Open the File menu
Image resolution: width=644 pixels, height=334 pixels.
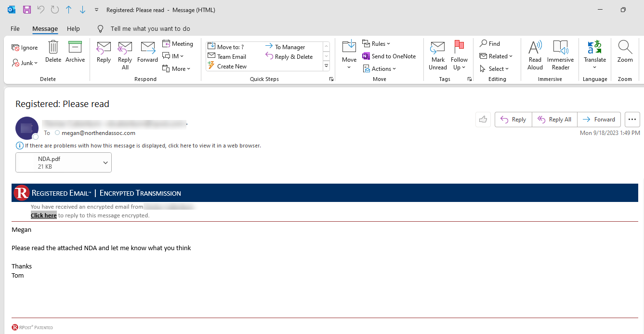15,29
